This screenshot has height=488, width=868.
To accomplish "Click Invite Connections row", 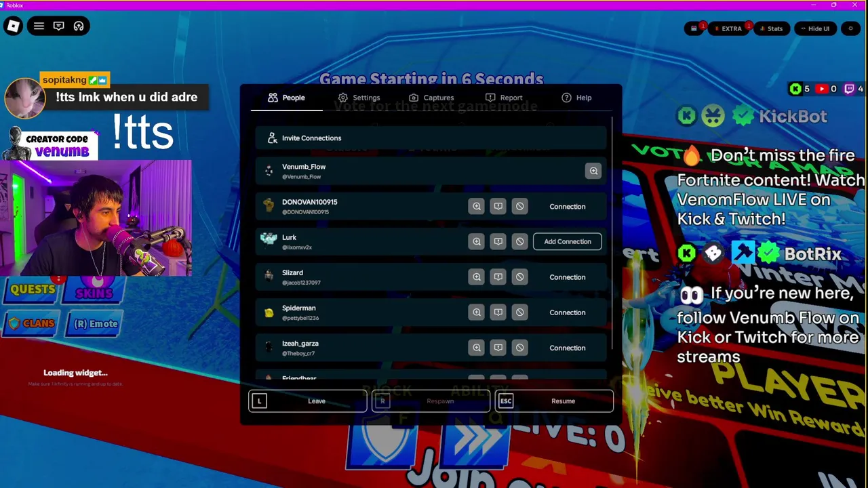I will click(x=431, y=138).
